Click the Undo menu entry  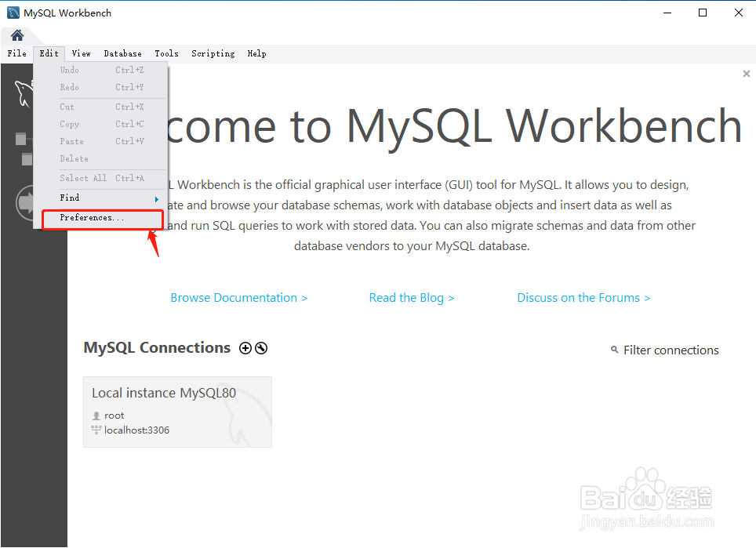pyautogui.click(x=100, y=70)
